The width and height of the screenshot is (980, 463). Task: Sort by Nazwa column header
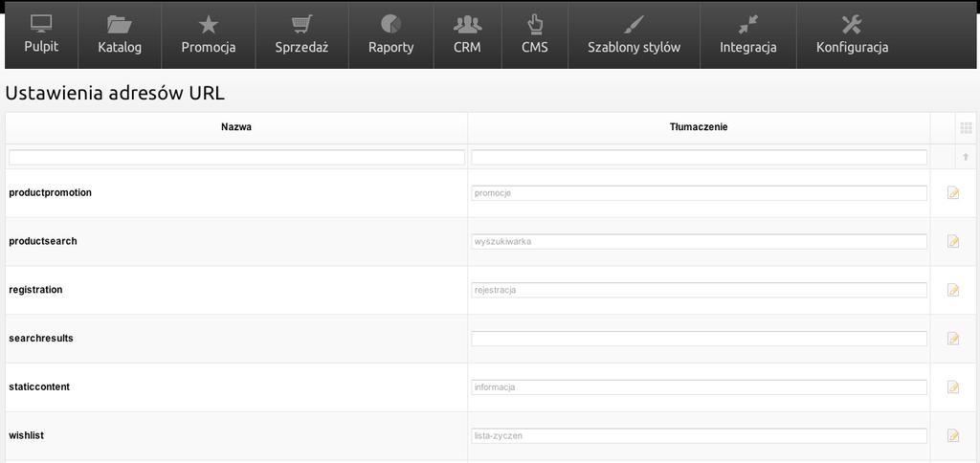[x=236, y=127]
